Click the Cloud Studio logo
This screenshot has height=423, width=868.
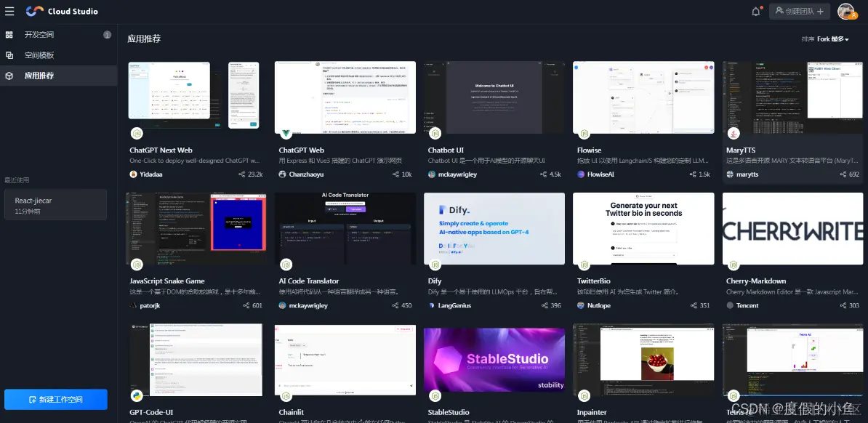pyautogui.click(x=62, y=11)
